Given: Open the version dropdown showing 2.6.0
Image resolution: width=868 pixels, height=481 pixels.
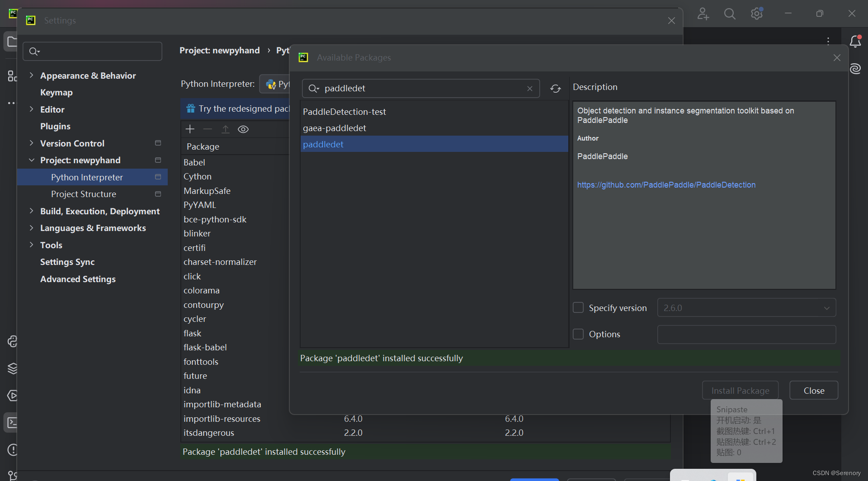Looking at the screenshot, I should pyautogui.click(x=827, y=307).
